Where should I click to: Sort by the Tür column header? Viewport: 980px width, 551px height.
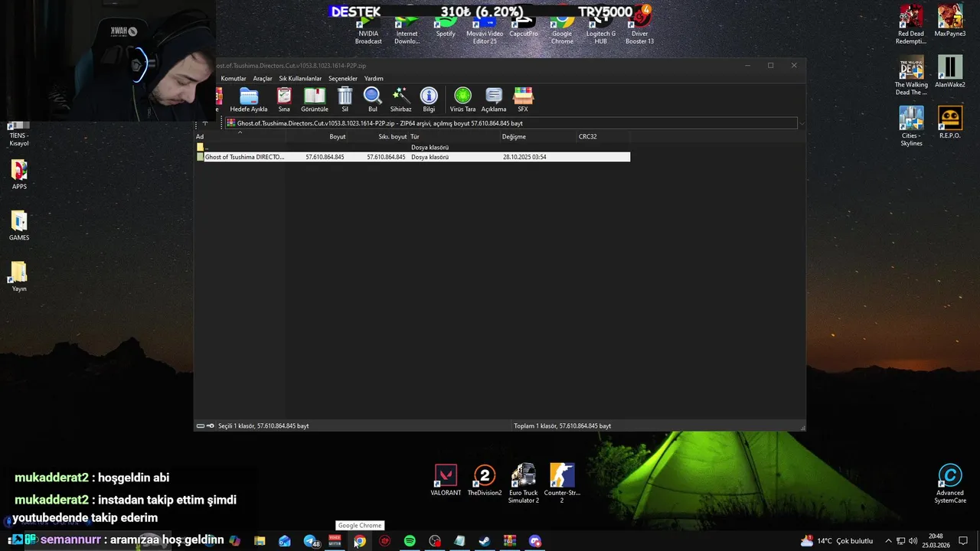454,136
